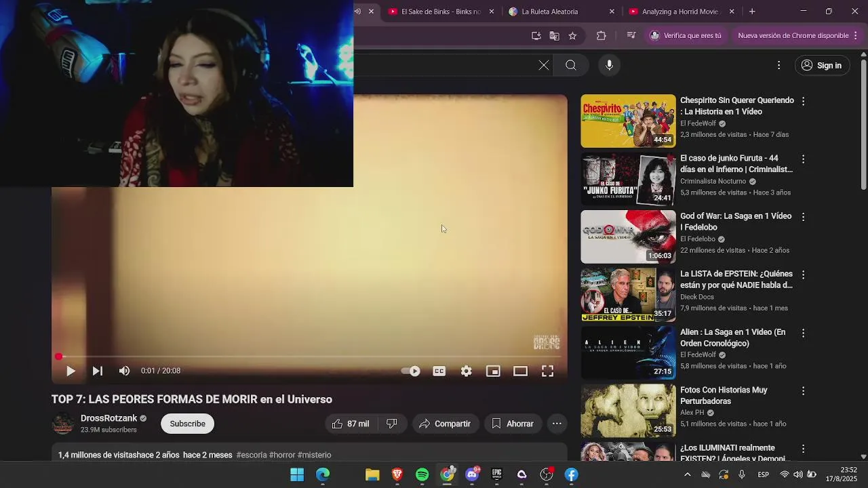868x488 pixels.
Task: Open a new browser tab
Action: (752, 12)
